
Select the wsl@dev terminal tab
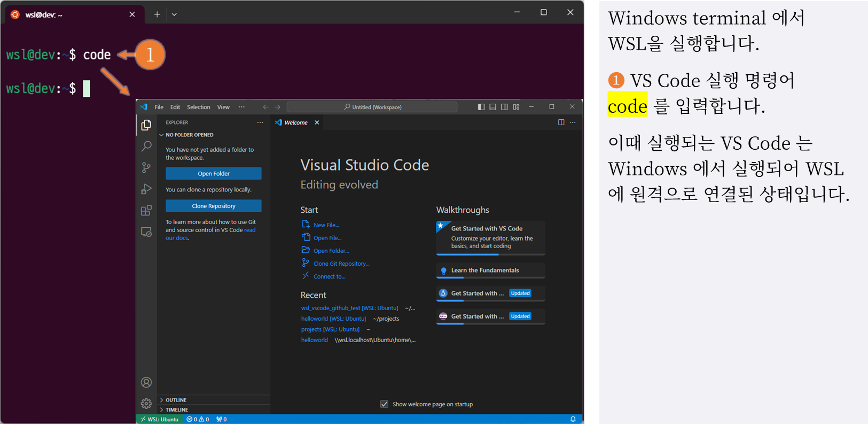pos(75,14)
